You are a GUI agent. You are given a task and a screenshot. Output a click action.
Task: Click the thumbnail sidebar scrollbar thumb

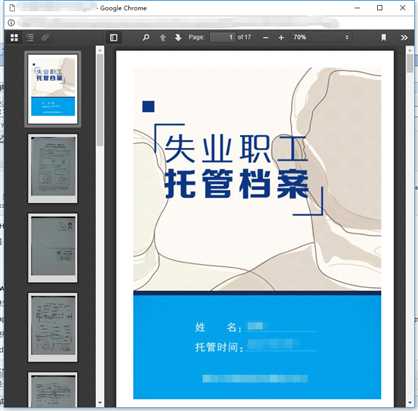pyautogui.click(x=100, y=99)
